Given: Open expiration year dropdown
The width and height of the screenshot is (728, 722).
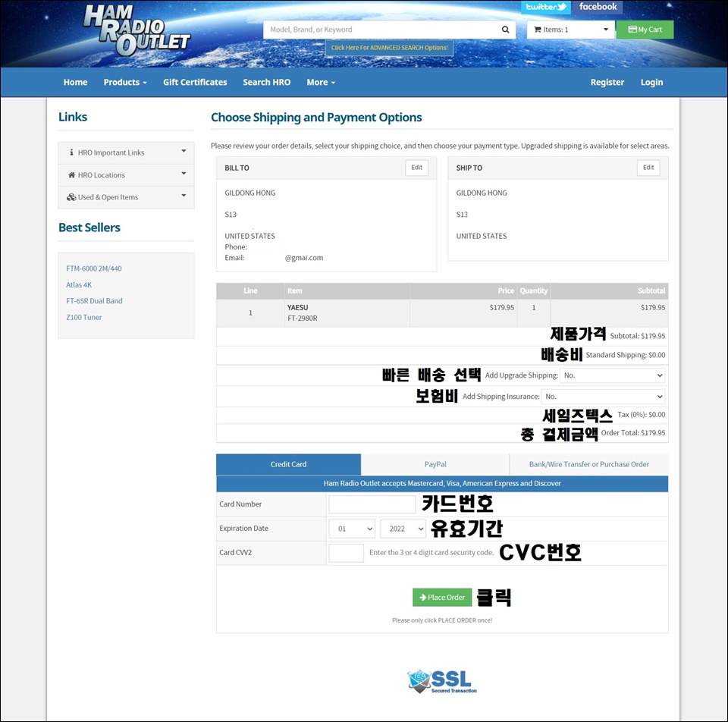Looking at the screenshot, I should coord(403,529).
